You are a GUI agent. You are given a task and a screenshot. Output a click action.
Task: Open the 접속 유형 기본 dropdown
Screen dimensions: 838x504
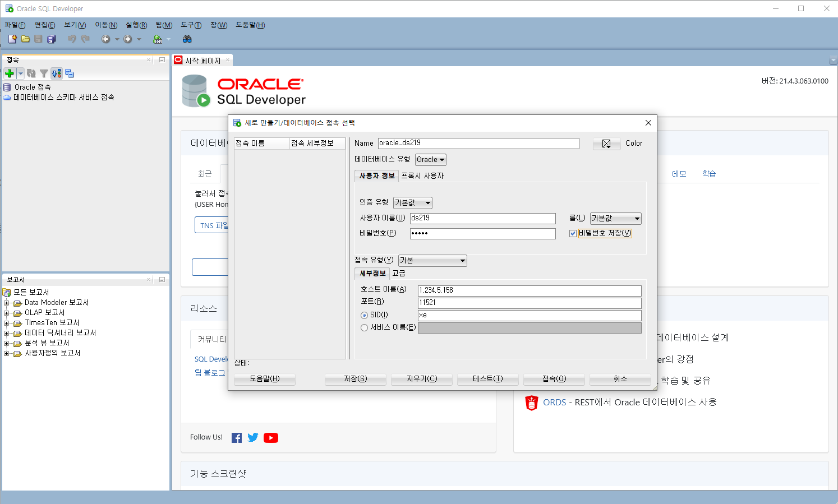pos(432,261)
